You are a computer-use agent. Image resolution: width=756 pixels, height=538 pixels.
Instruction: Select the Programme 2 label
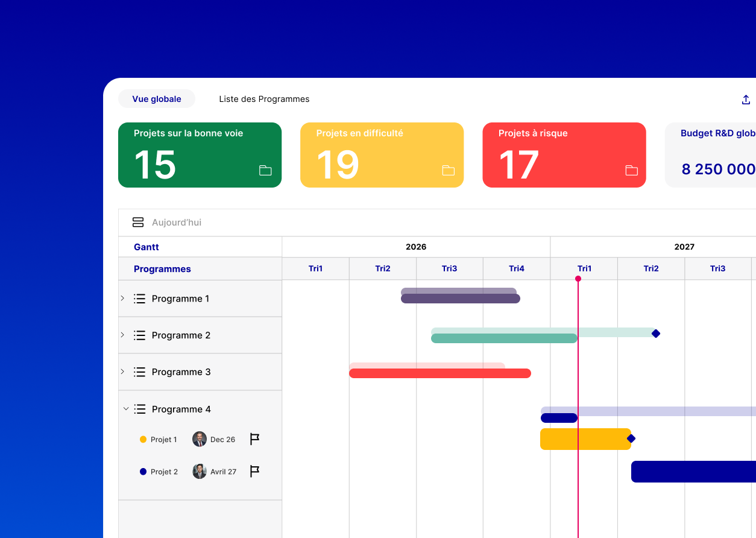pos(181,335)
